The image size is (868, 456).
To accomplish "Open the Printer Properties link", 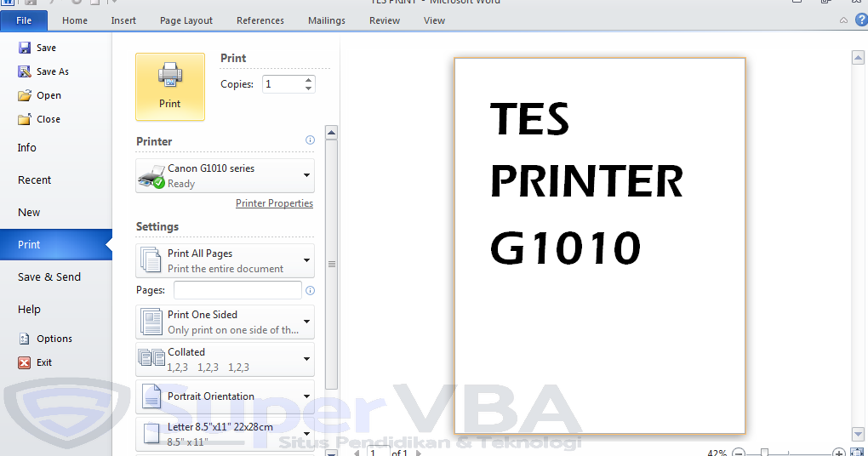I will tap(274, 203).
